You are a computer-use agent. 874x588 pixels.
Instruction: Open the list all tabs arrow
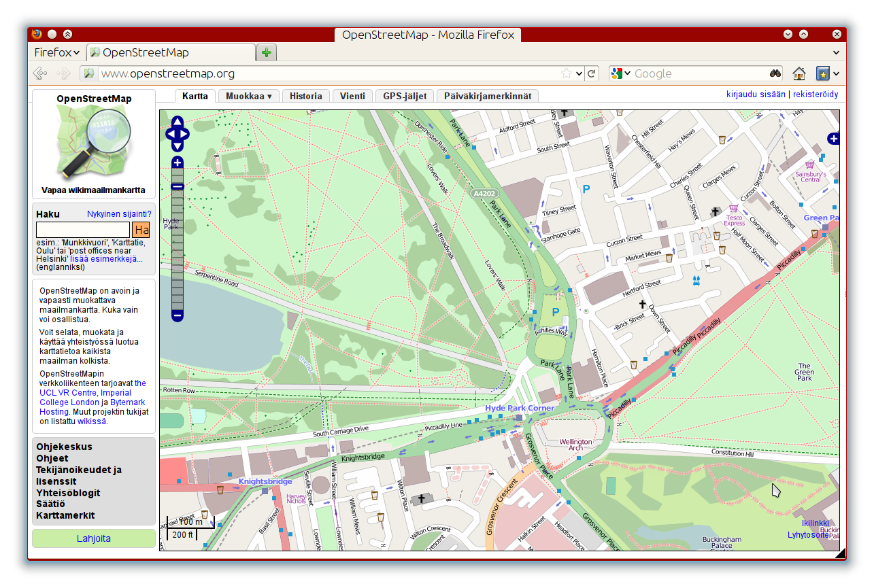(x=837, y=52)
